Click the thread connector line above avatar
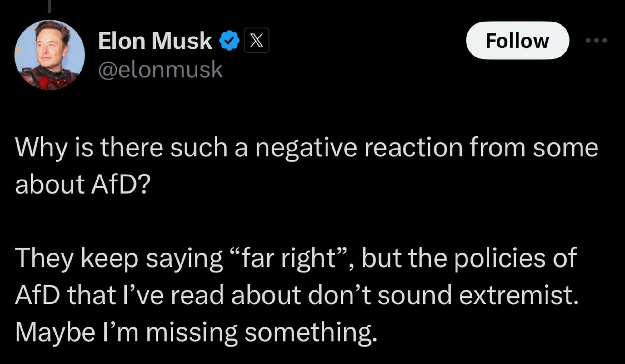 49,7
